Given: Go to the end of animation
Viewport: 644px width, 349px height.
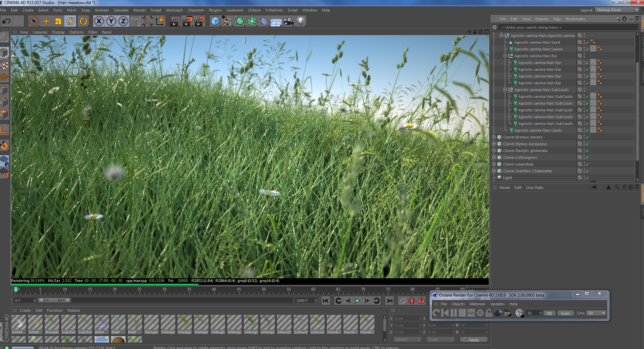Looking at the screenshot, I should (x=389, y=301).
